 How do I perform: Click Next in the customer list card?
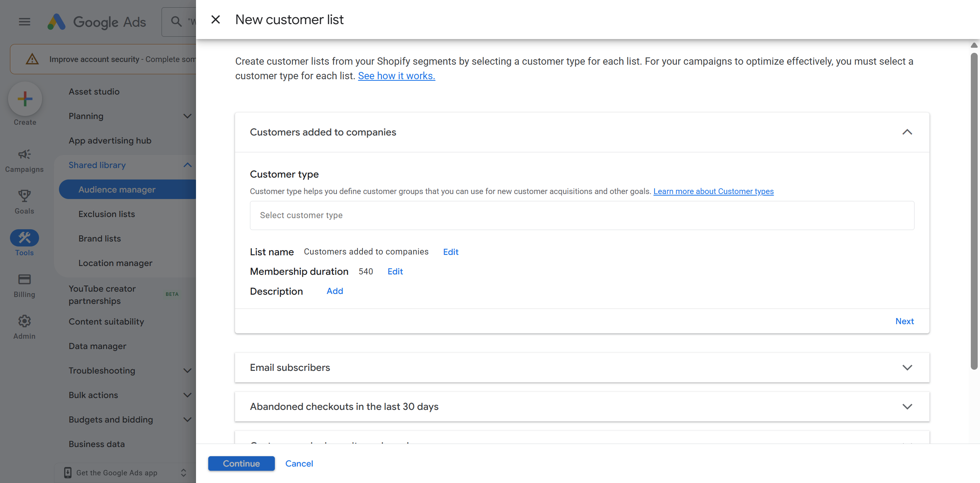click(x=905, y=321)
